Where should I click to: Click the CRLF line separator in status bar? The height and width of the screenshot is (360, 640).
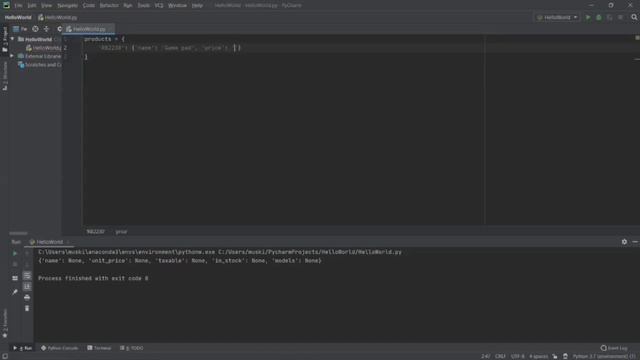click(500, 356)
